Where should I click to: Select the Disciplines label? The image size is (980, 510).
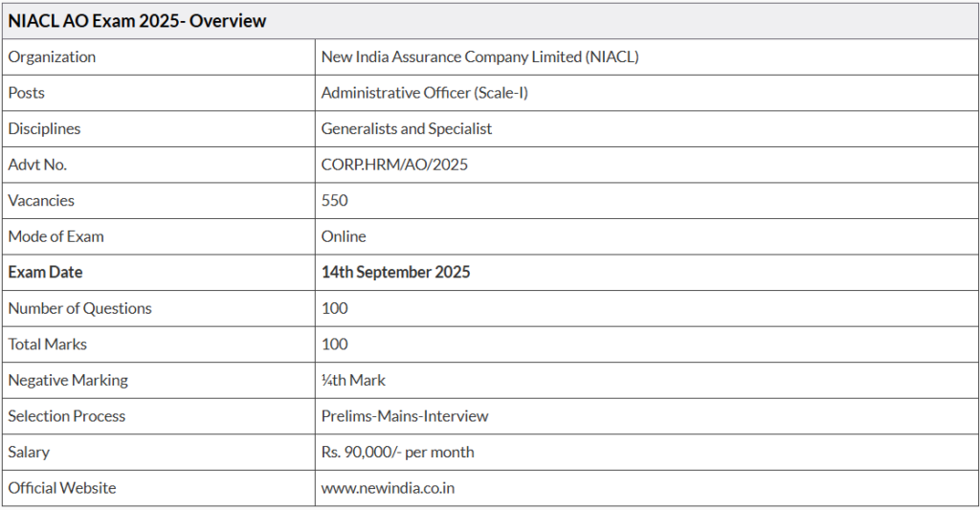tap(44, 129)
